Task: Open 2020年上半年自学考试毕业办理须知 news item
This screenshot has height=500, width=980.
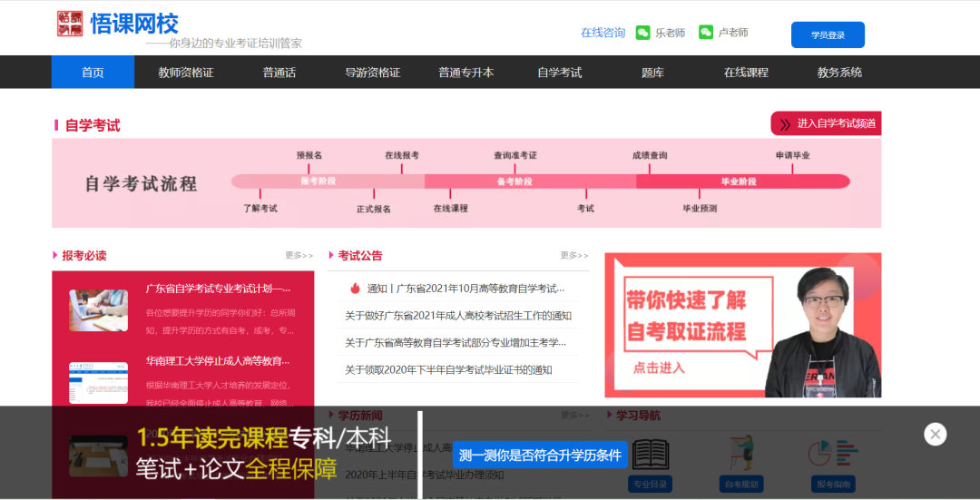Action: coord(425,475)
